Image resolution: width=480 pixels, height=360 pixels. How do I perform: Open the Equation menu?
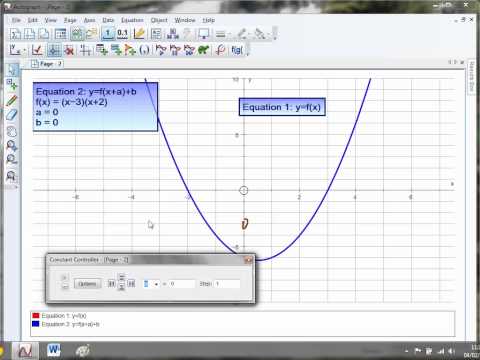(x=132, y=20)
